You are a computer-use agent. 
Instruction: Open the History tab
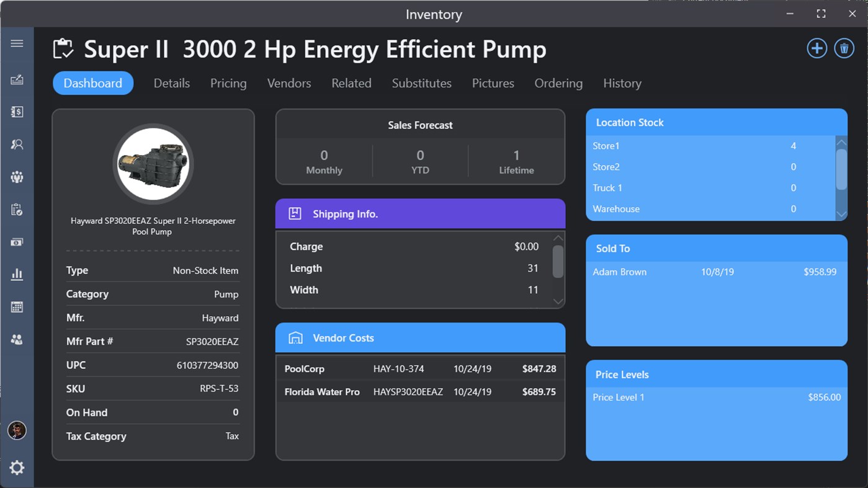coord(622,83)
